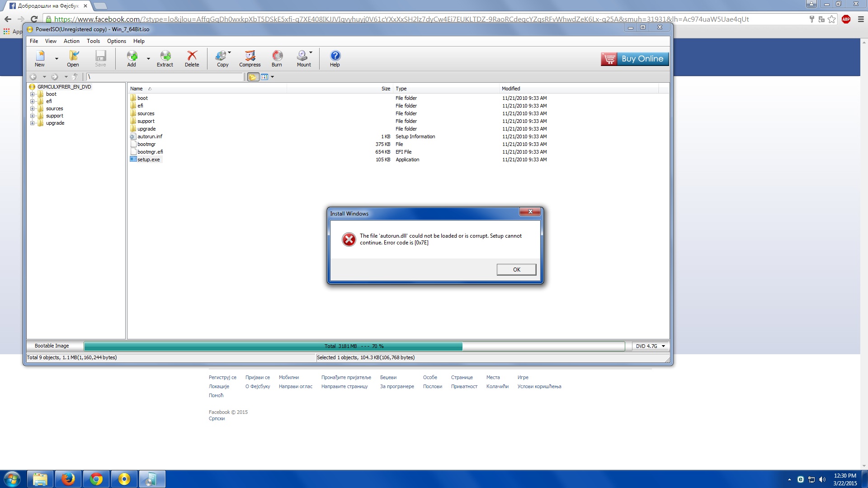Click the Extract toolbar icon
This screenshot has height=488, width=868.
point(165,58)
